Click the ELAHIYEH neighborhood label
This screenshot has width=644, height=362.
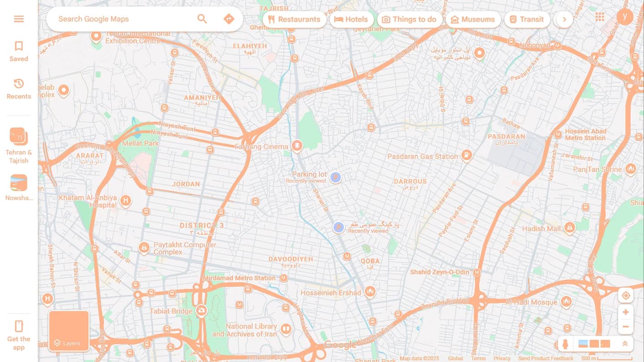click(250, 46)
